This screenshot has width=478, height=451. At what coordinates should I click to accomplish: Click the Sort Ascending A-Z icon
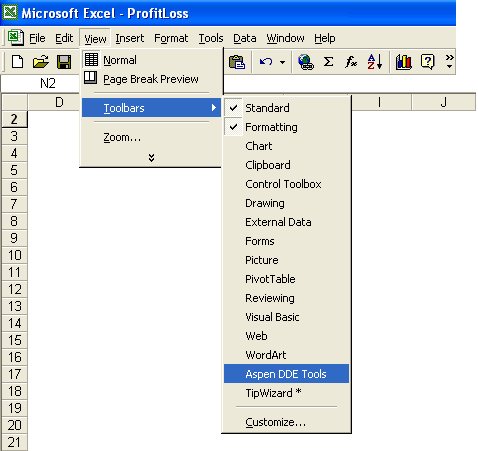(375, 62)
